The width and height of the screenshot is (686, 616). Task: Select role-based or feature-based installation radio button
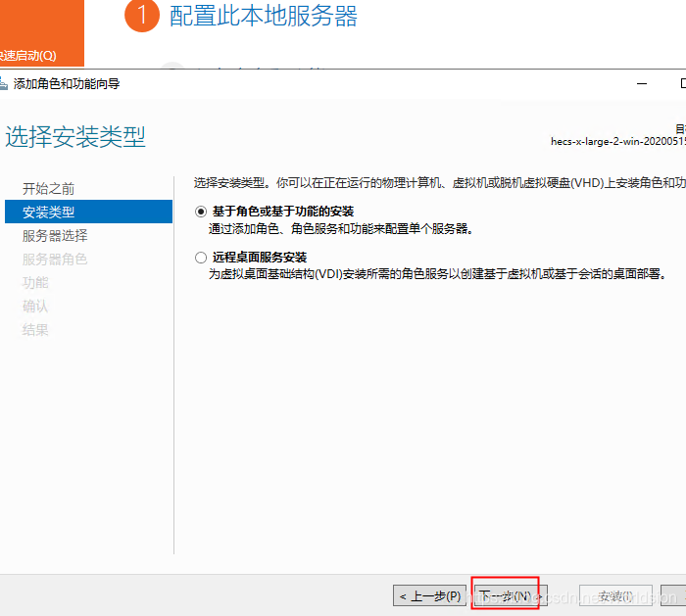(x=201, y=212)
